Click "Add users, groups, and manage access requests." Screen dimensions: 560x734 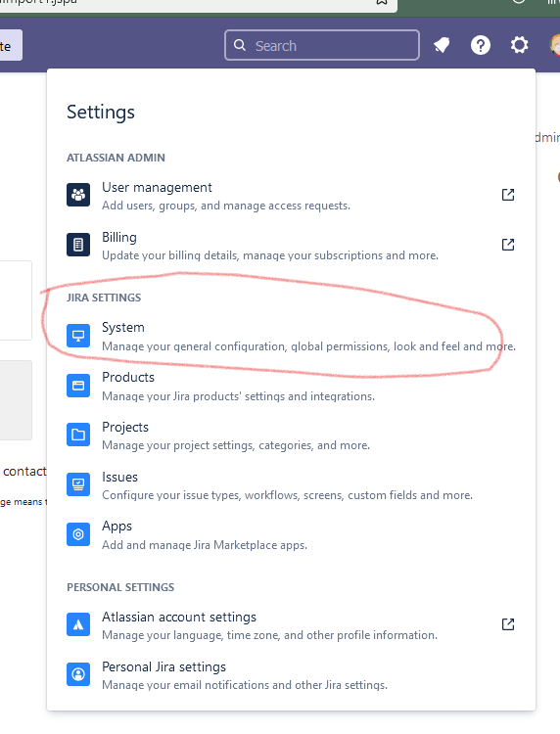(226, 206)
